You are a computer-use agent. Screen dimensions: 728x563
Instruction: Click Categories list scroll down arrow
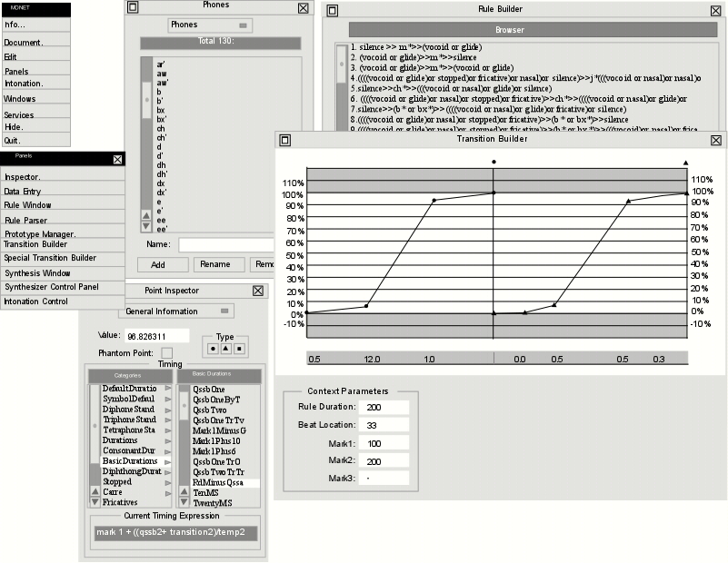pyautogui.click(x=95, y=502)
